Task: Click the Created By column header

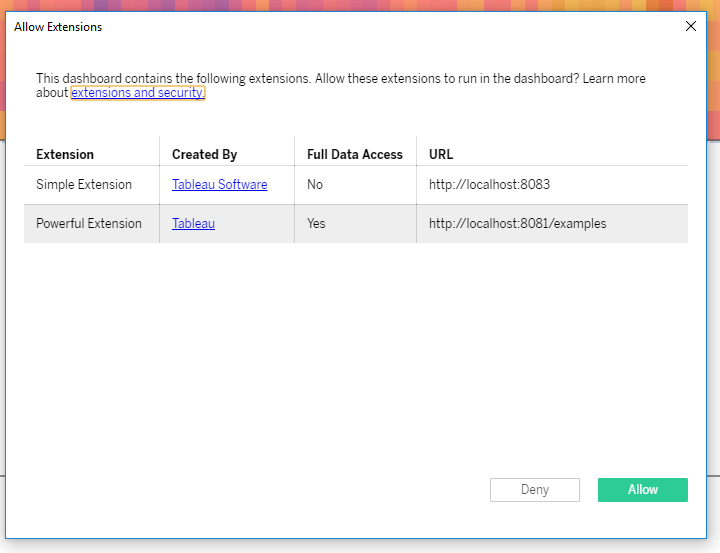Action: pos(204,155)
